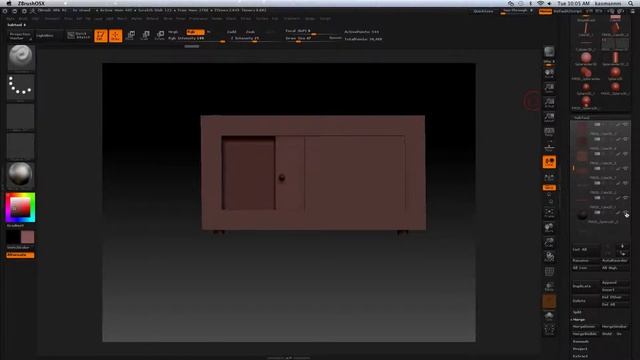This screenshot has height=360, width=640.
Task: Select the Move tool in top shelf
Action: tap(131, 36)
